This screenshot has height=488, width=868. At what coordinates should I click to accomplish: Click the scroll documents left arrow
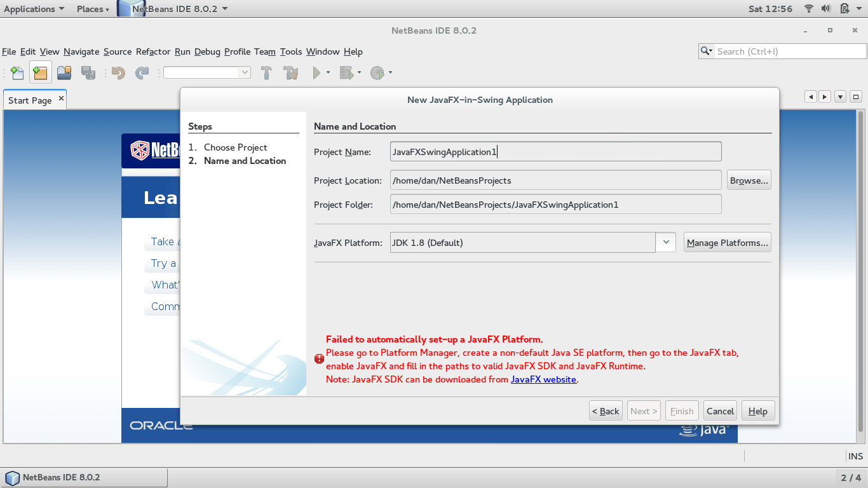(x=810, y=97)
